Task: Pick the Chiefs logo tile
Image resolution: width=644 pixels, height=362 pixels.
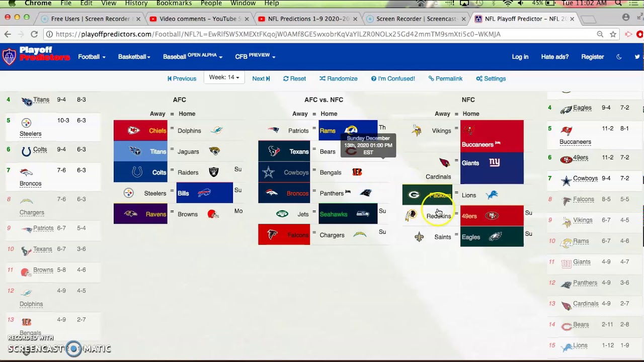Action: click(x=133, y=131)
